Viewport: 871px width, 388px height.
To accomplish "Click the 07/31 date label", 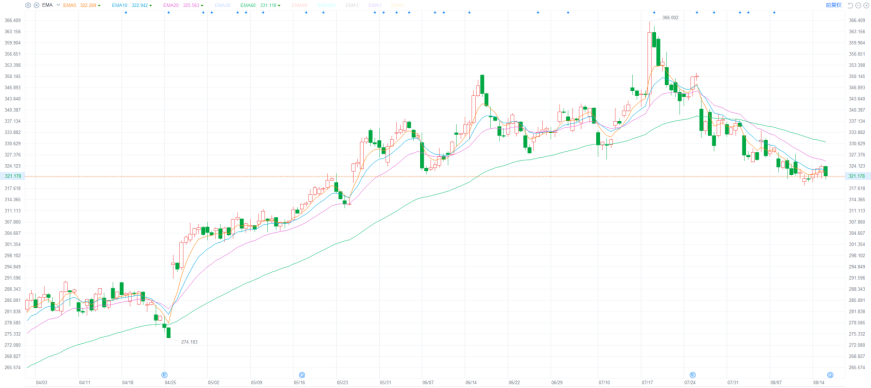I will (733, 382).
